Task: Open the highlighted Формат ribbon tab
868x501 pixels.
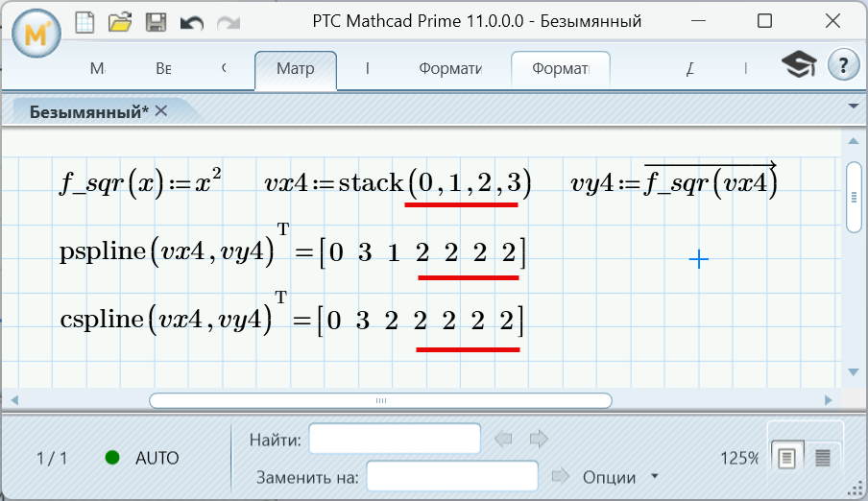Action: 560,69
